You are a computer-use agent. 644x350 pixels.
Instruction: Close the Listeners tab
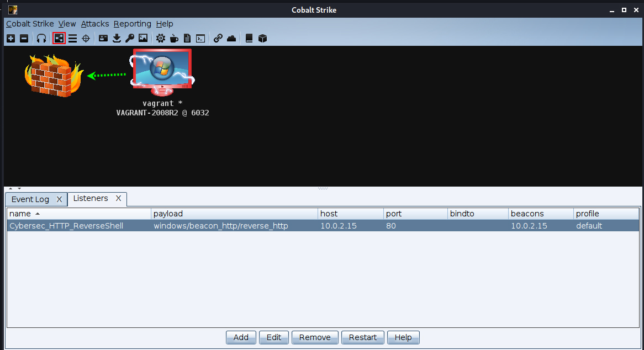coord(118,198)
